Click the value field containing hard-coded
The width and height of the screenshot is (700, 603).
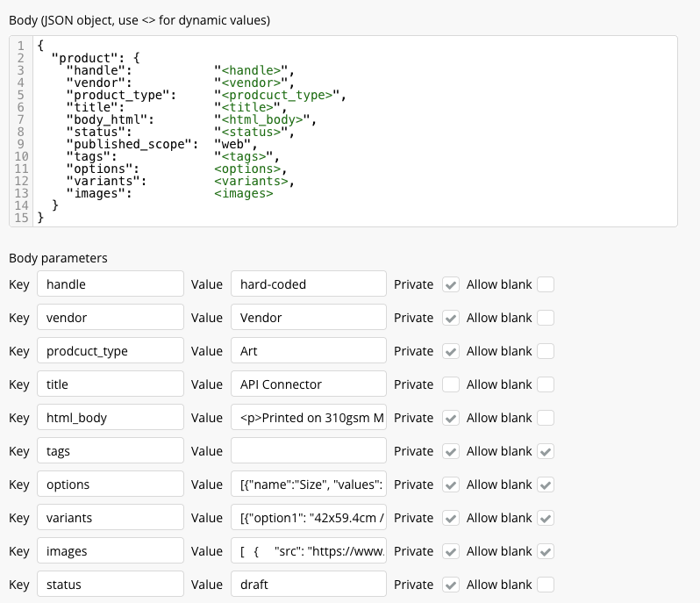(308, 284)
